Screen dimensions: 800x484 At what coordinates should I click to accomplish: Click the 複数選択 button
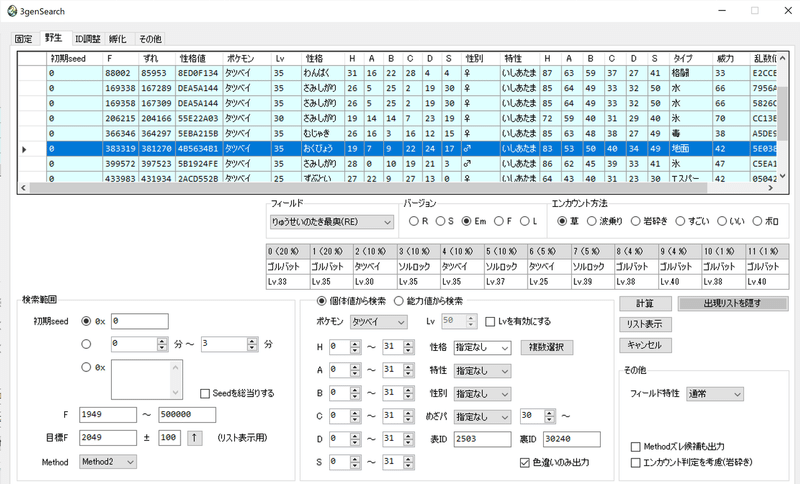click(547, 347)
